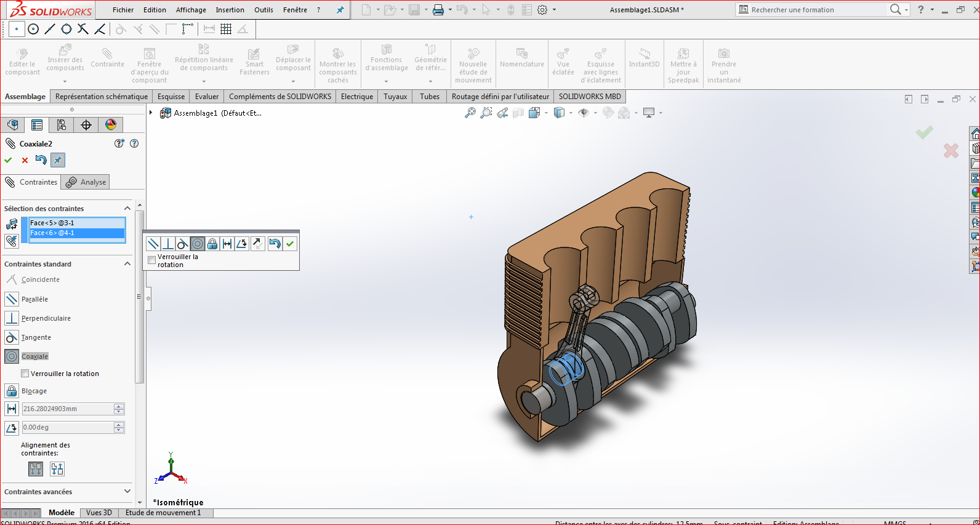Switch to the SOLIDWORKS MBD tab
This screenshot has width=980, height=525.
[590, 97]
